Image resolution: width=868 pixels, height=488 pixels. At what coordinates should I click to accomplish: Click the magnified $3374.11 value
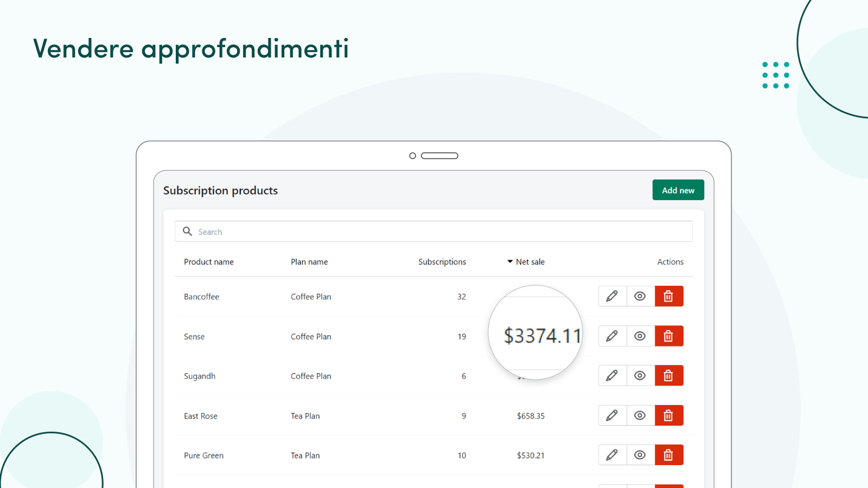click(x=542, y=336)
